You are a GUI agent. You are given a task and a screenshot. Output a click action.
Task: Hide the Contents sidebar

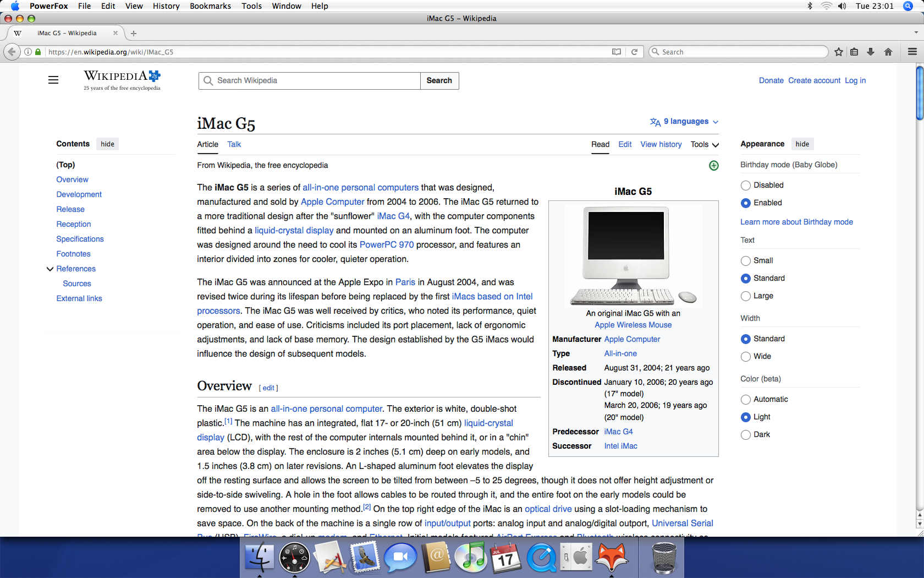click(107, 144)
